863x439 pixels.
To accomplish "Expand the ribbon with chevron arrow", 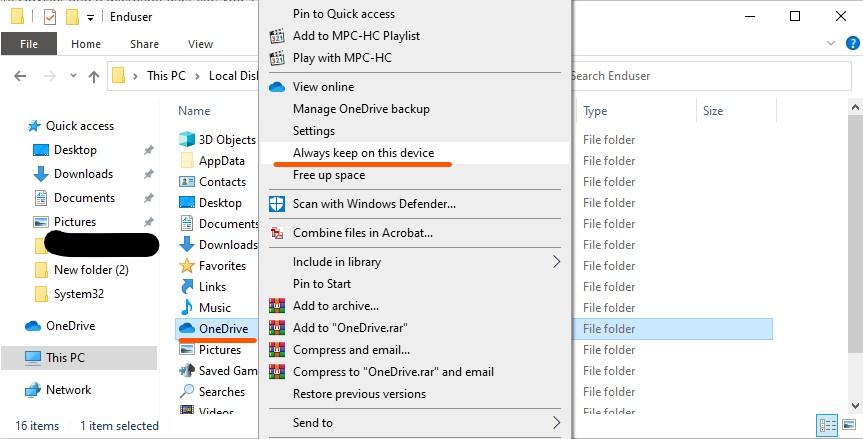I will 831,43.
